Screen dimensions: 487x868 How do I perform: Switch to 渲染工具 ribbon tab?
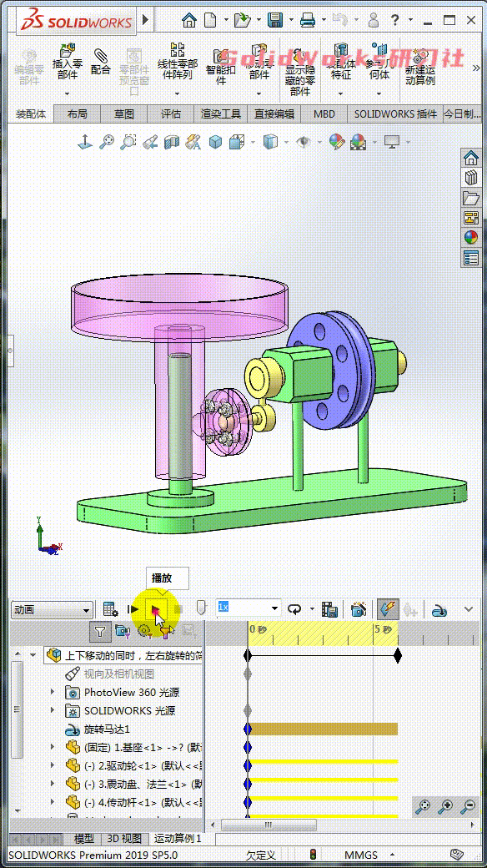[221, 114]
